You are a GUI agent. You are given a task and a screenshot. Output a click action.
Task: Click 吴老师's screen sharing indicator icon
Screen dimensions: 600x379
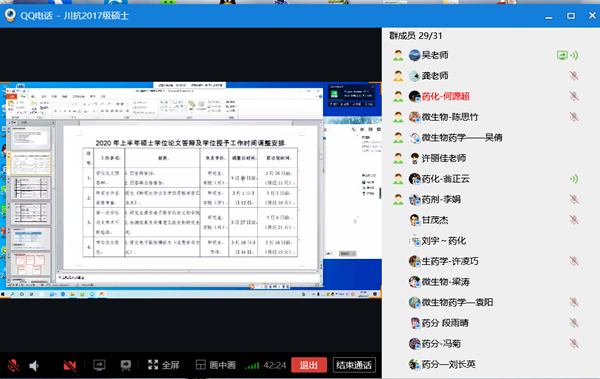(562, 55)
